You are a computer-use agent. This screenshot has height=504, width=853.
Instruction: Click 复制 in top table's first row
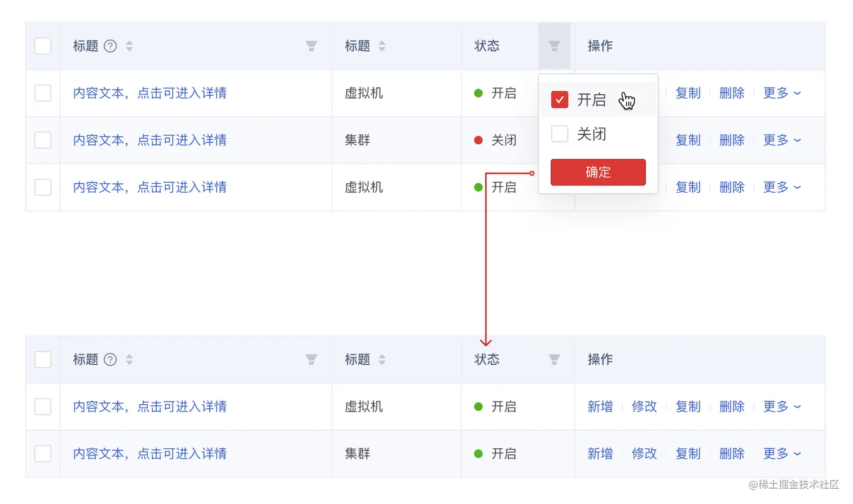point(688,93)
